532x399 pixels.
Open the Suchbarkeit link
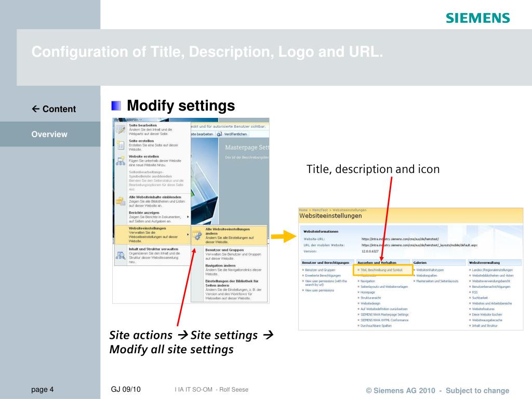tap(480, 298)
